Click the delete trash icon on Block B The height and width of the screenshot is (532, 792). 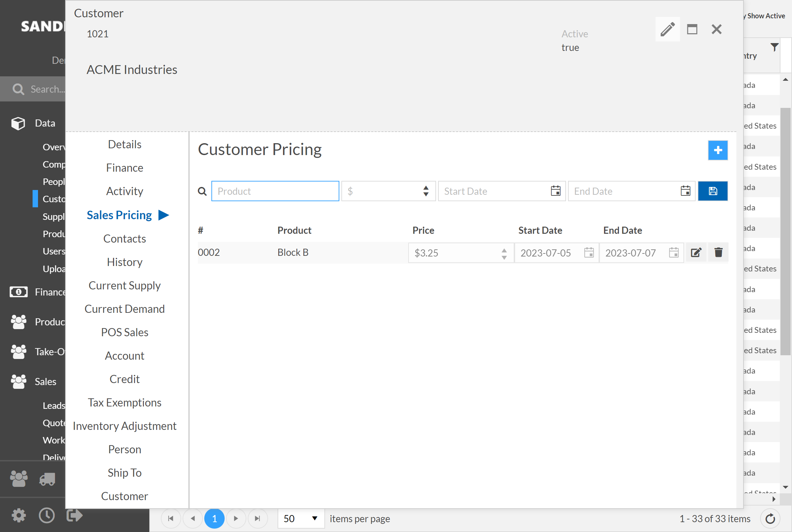pyautogui.click(x=718, y=252)
